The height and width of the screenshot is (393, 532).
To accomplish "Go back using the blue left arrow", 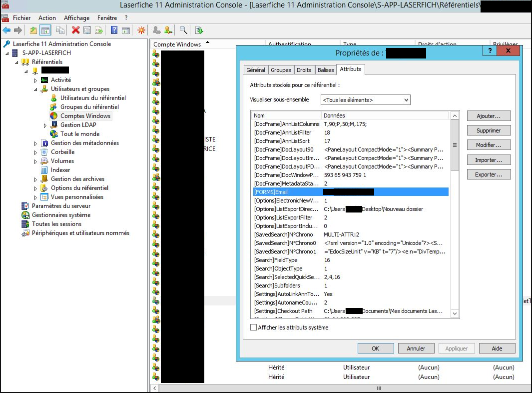I will tap(6, 30).
